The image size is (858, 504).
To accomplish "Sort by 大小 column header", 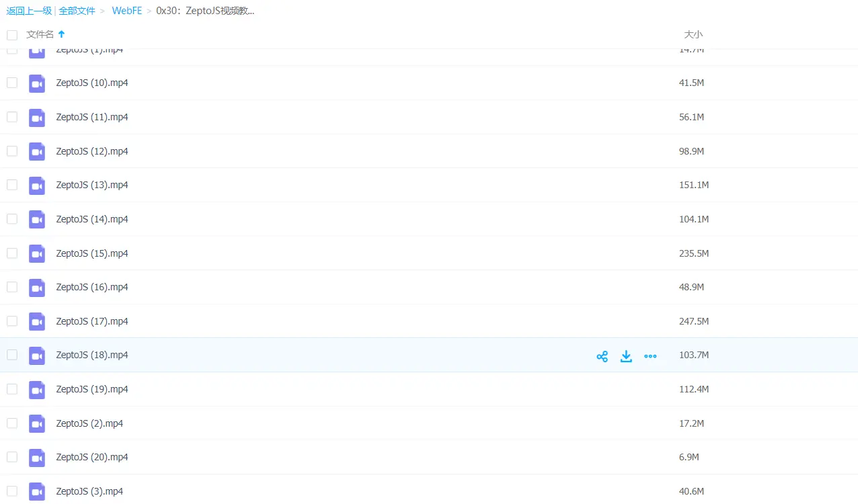I will tap(693, 34).
